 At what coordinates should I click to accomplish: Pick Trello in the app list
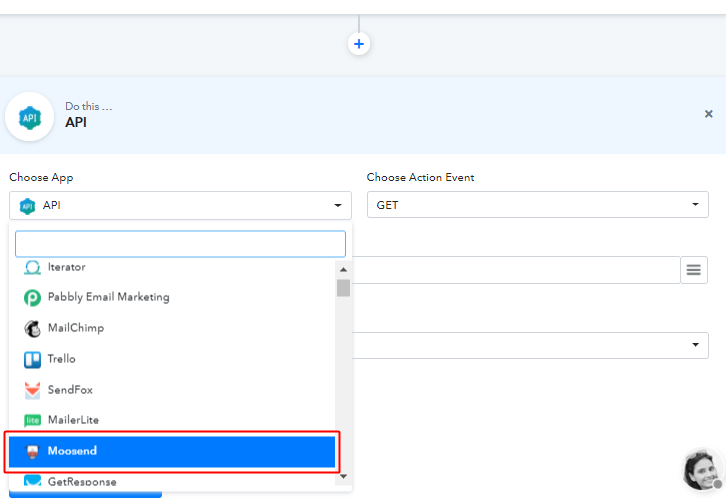172,359
